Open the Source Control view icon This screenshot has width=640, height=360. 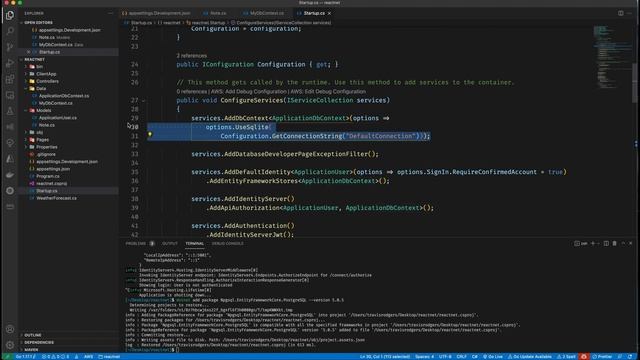(10, 47)
